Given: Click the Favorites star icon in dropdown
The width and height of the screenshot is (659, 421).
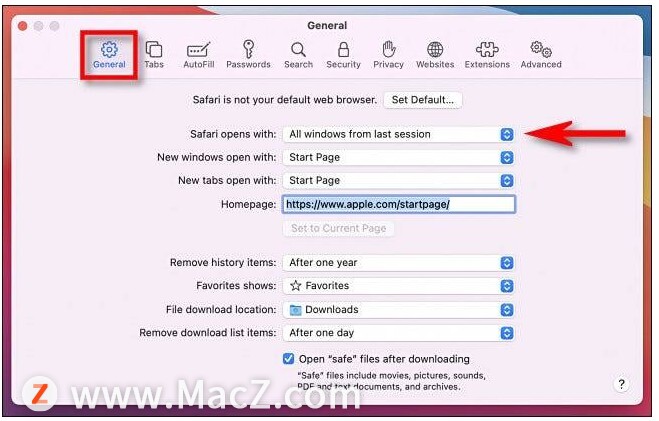Looking at the screenshot, I should coord(295,286).
